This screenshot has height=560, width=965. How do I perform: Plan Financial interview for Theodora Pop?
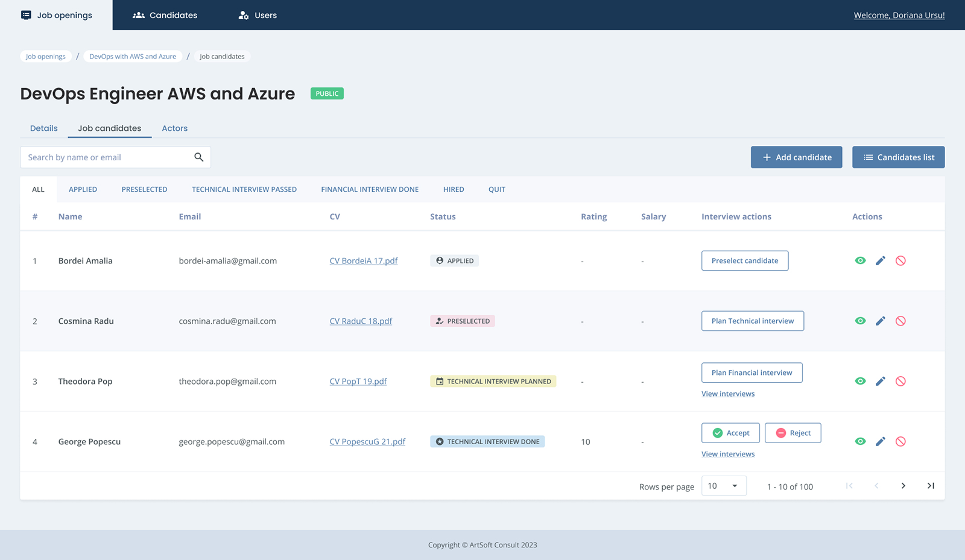pyautogui.click(x=751, y=373)
